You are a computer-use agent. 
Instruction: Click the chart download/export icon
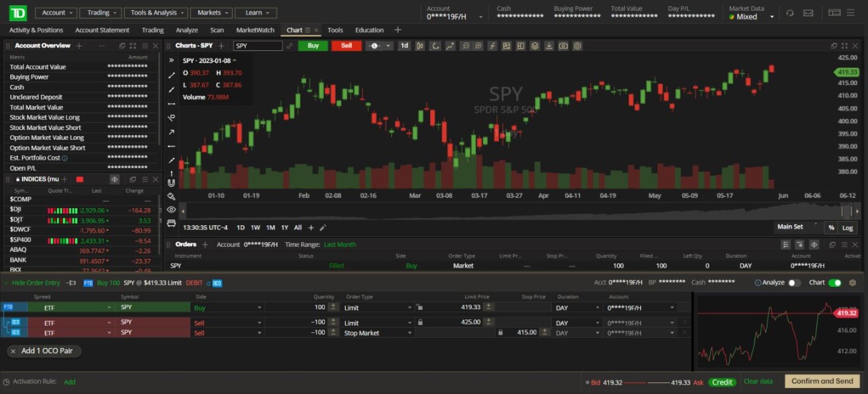point(549,46)
